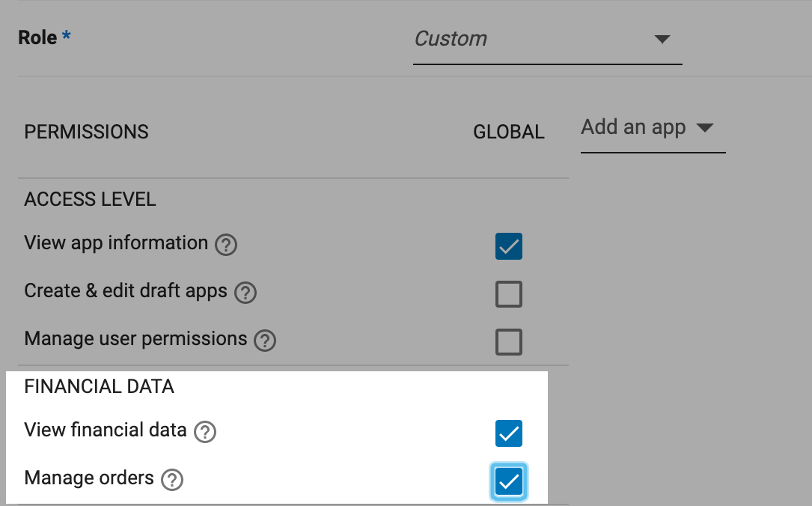Click the GLOBAL column header
812x506 pixels.
[509, 132]
